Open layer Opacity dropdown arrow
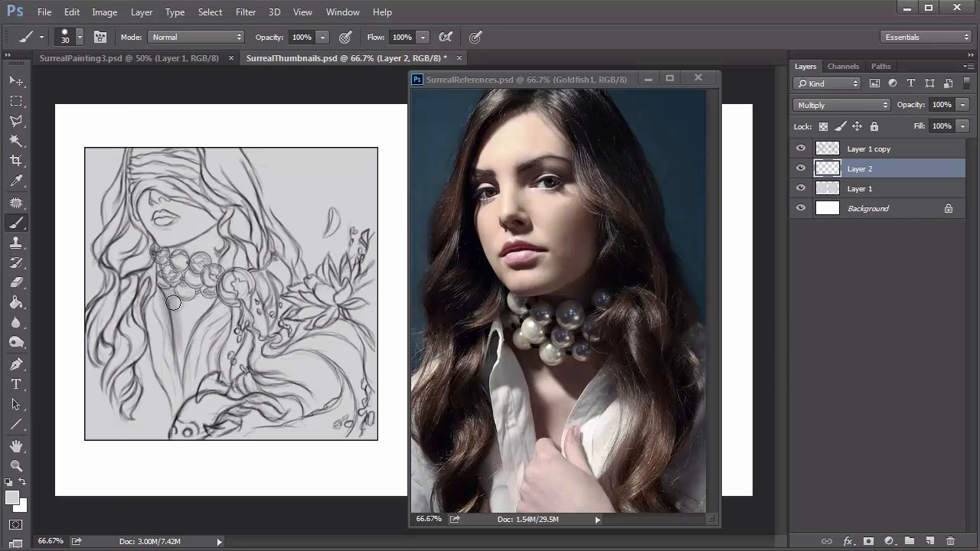 pyautogui.click(x=962, y=105)
